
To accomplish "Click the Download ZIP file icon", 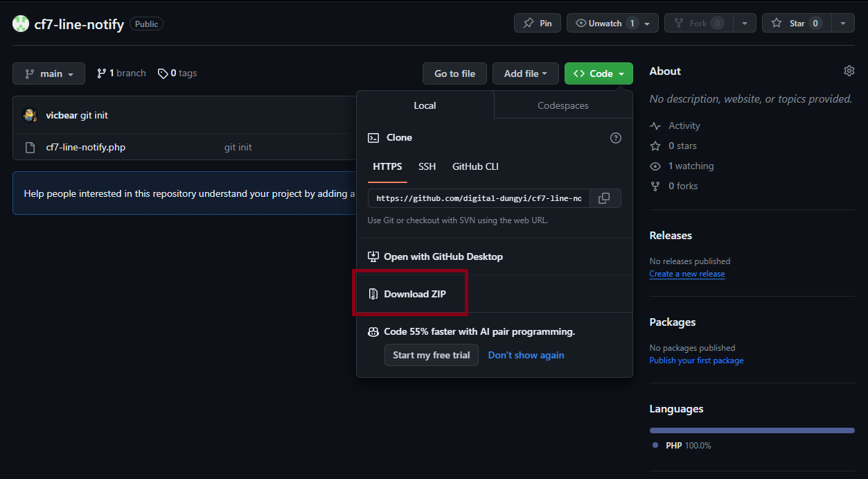I will 373,294.
